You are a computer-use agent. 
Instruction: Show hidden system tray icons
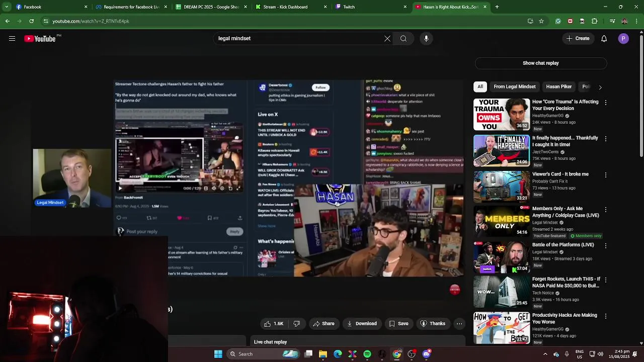545,354
